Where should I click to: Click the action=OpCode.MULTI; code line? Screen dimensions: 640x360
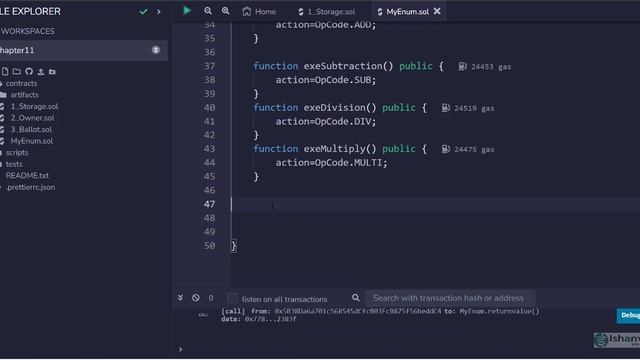[331, 162]
